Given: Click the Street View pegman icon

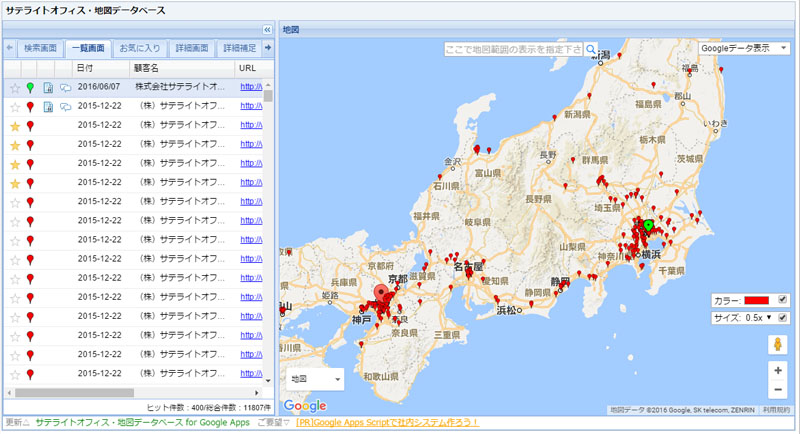Looking at the screenshot, I should [x=778, y=345].
